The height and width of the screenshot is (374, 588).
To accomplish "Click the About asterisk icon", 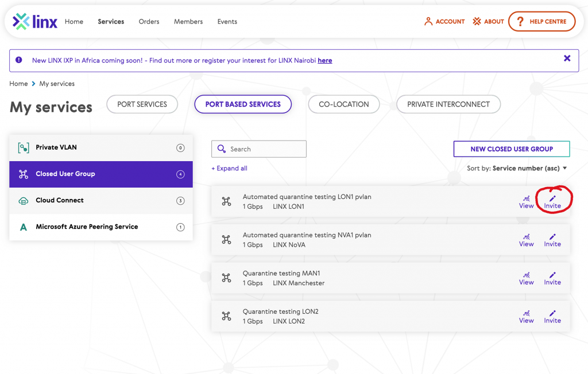I will tap(477, 21).
